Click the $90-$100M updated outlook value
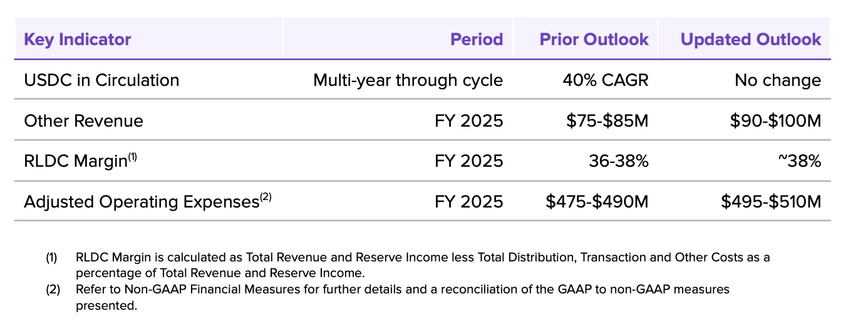The height and width of the screenshot is (321, 868). [775, 120]
